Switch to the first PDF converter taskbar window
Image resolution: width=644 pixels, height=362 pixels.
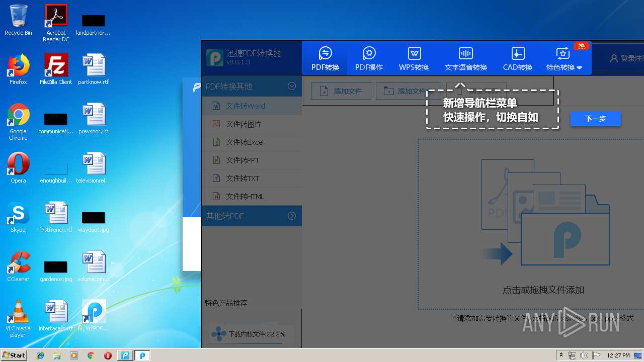(125, 355)
